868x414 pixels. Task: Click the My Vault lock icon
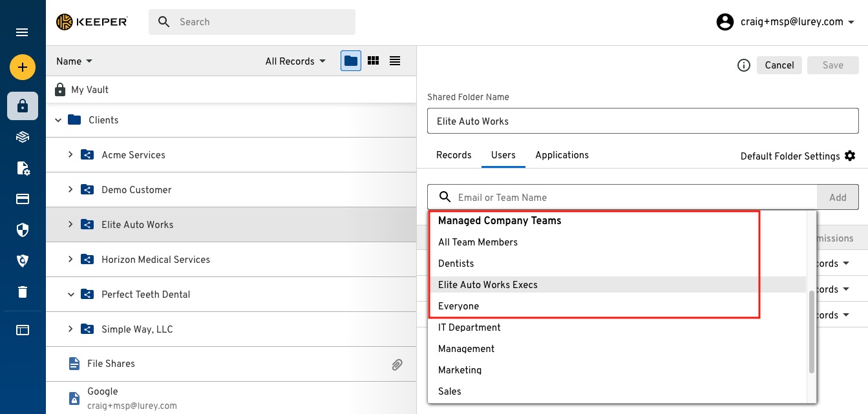coord(60,90)
